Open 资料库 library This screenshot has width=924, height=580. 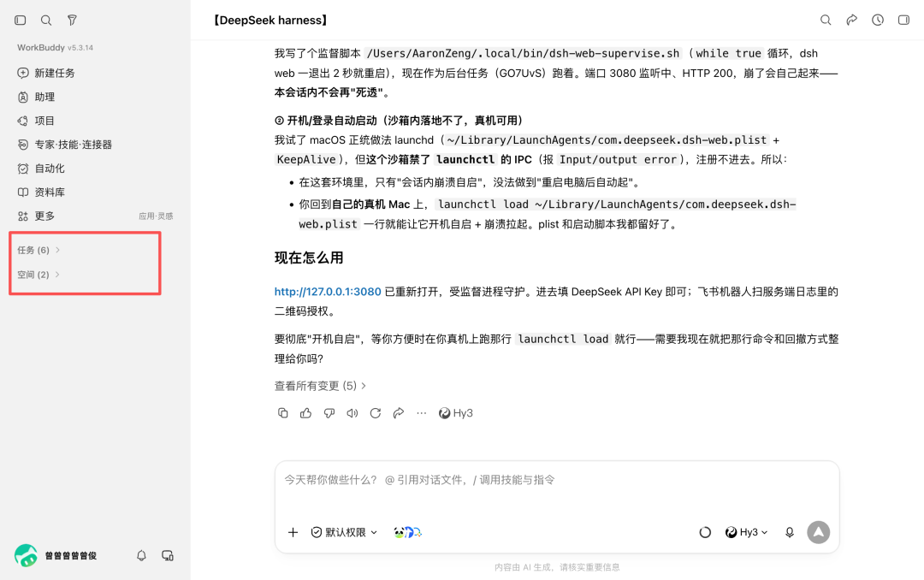(41, 192)
